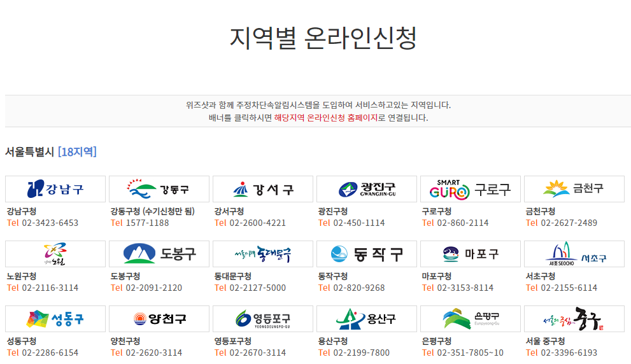Click the 양천구청 name label

[125, 341]
